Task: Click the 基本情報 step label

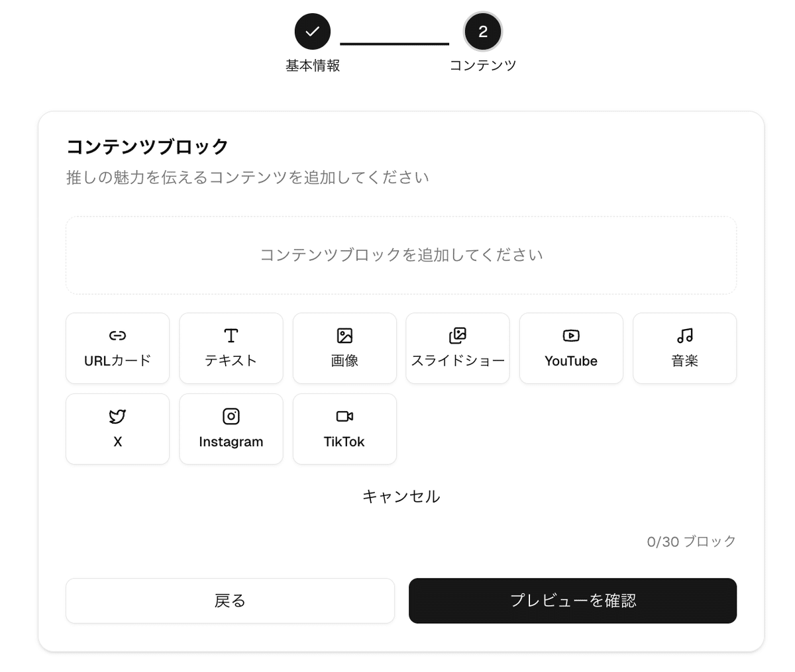Action: [x=312, y=64]
